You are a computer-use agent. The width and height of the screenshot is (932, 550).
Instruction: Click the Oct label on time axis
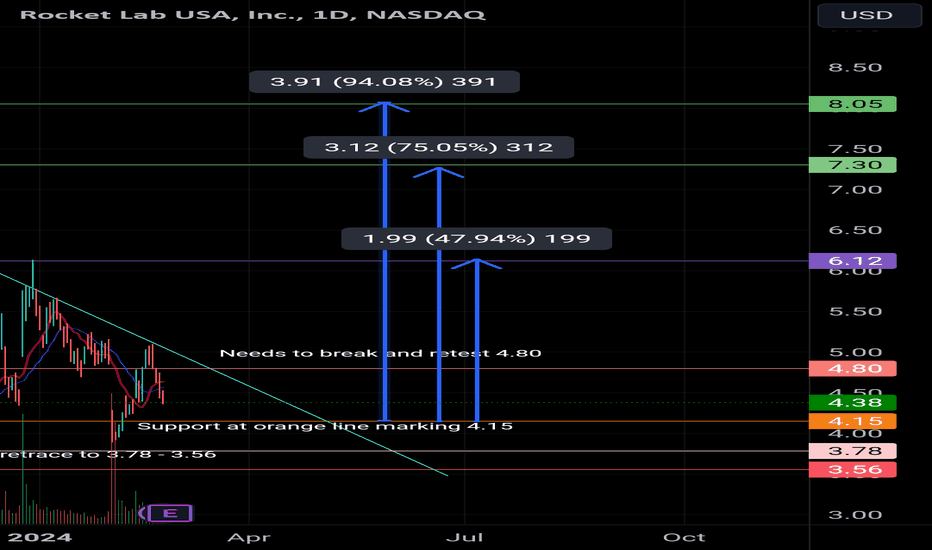click(684, 538)
